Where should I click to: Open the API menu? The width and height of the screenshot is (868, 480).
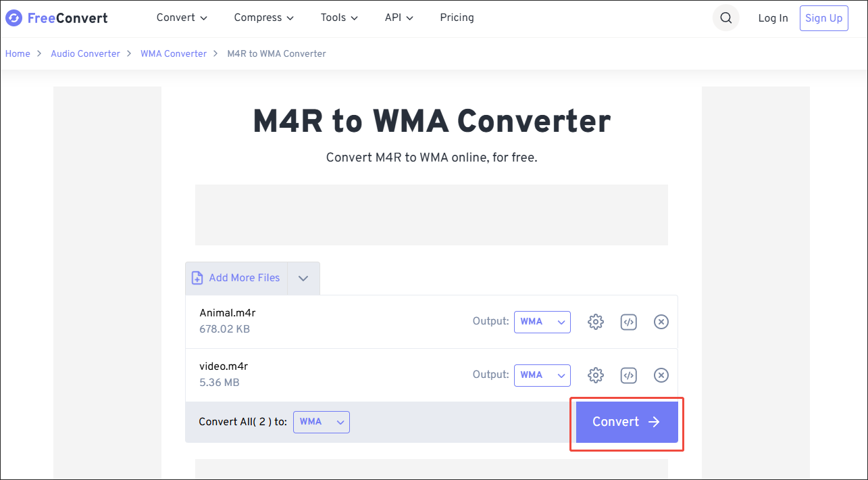(x=399, y=18)
